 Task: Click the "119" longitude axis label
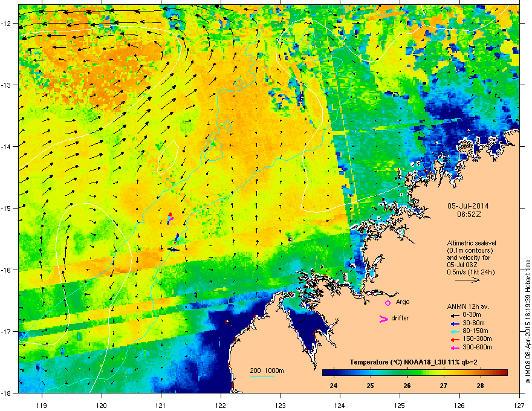(x=42, y=405)
